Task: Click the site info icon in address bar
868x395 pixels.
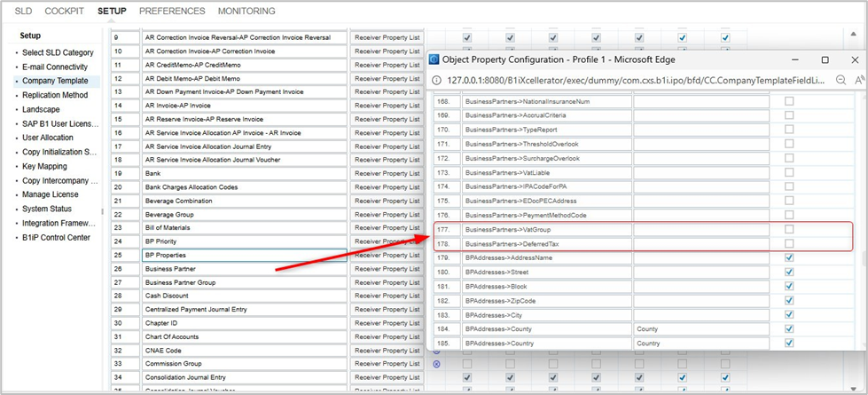Action: [x=437, y=80]
